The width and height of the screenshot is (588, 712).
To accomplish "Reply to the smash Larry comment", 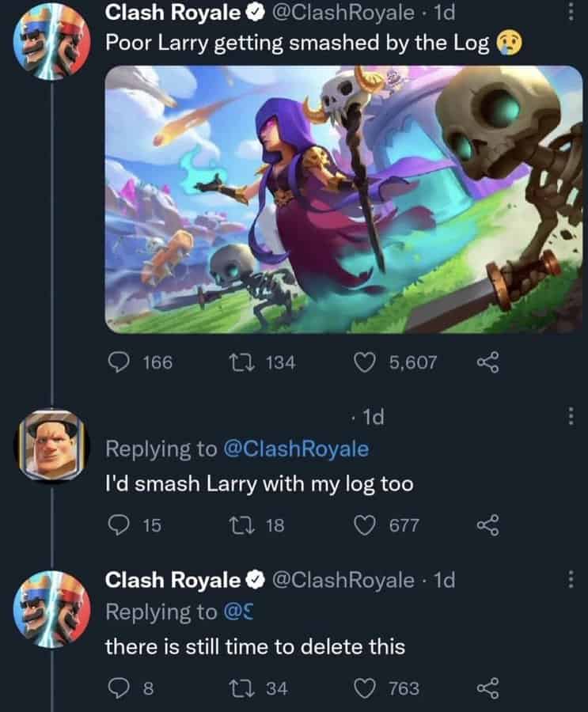I will (118, 525).
